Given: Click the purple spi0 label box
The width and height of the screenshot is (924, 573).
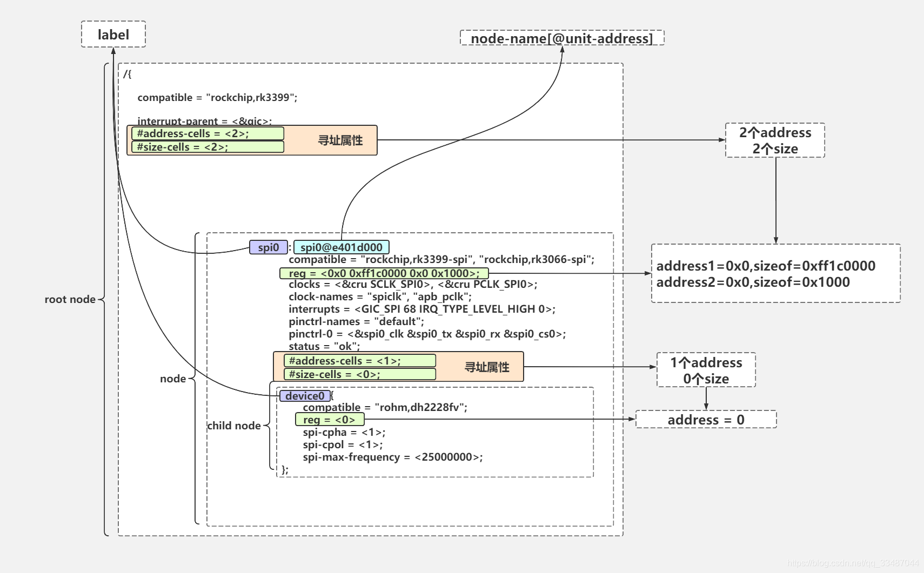Looking at the screenshot, I should tap(269, 247).
